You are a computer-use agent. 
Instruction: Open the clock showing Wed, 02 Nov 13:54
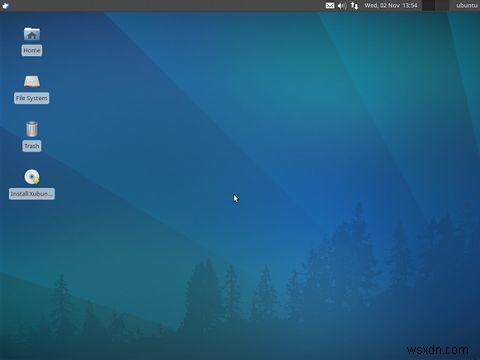tap(391, 5)
